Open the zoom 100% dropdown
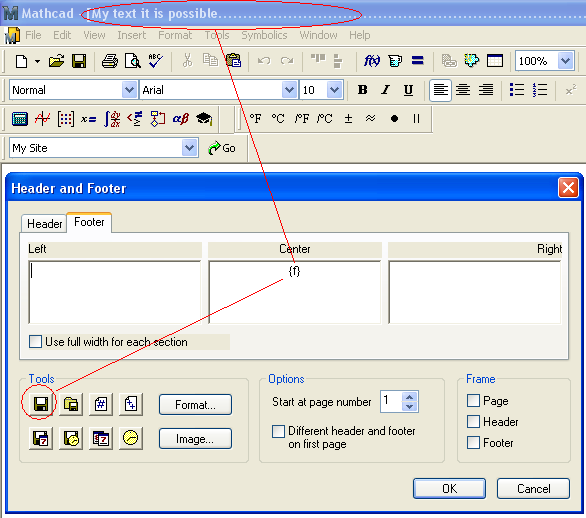586x518 pixels. pos(565,61)
